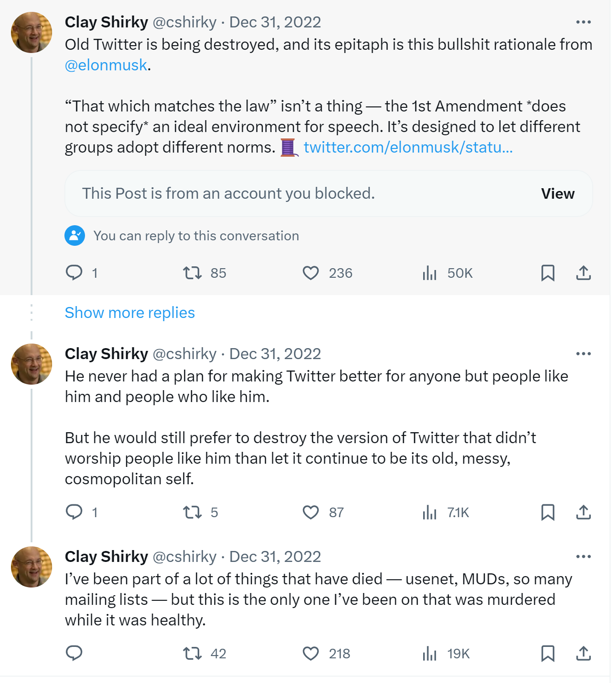Open the @elonmusk mention link

click(x=106, y=65)
